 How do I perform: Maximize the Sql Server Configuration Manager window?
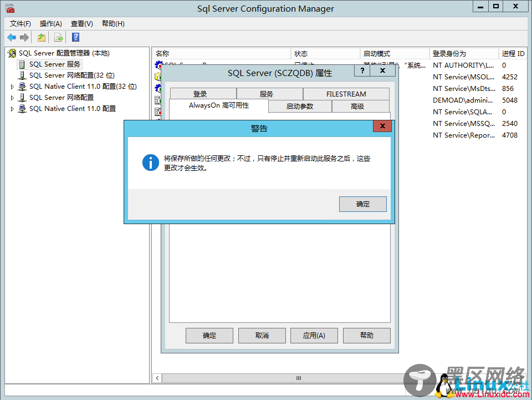pyautogui.click(x=495, y=7)
